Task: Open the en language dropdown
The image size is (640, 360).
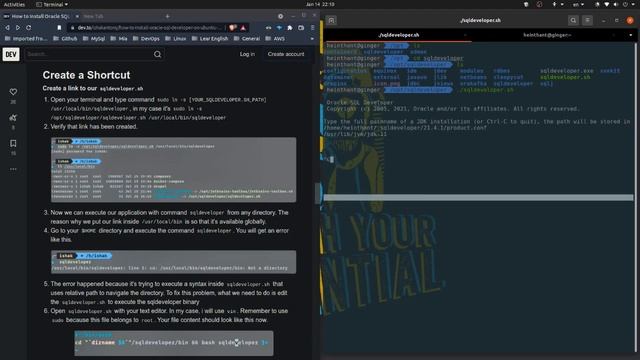Action: coord(578,4)
